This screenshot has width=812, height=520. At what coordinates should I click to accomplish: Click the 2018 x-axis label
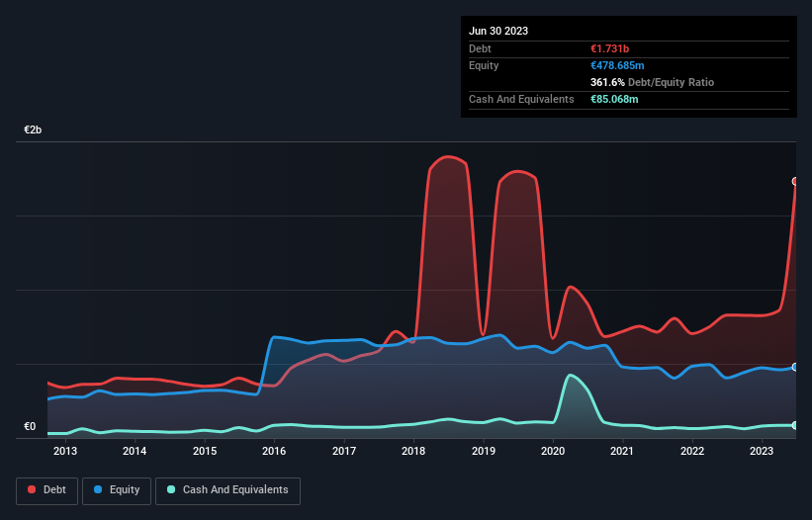tap(413, 451)
